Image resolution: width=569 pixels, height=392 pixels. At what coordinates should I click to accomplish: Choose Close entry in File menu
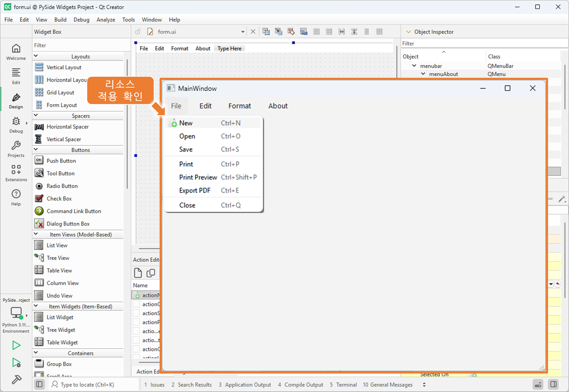point(214,205)
